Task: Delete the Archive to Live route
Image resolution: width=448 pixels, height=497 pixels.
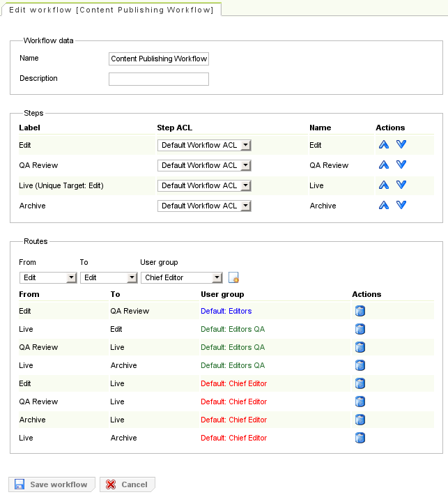Action: click(x=360, y=420)
